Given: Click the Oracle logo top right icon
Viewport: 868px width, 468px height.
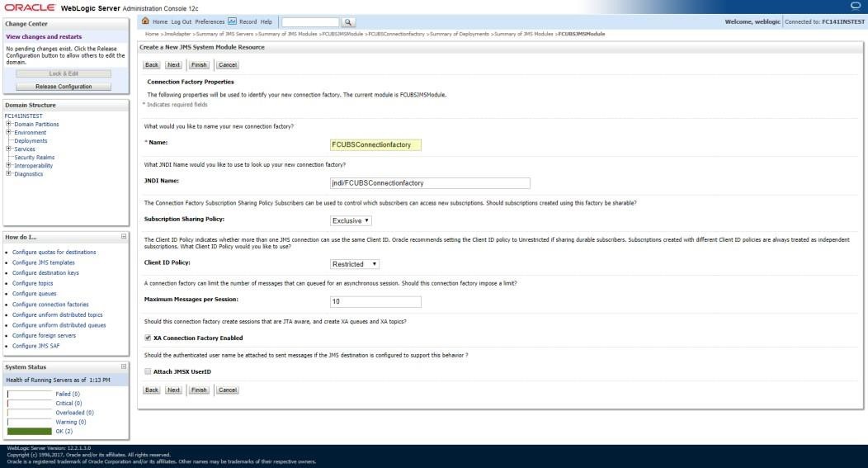Looking at the screenshot, I should tap(856, 6).
